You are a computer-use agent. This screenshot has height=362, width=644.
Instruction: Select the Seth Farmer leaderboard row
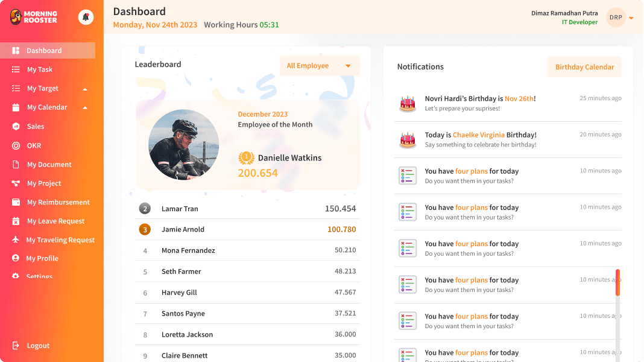pyautogui.click(x=247, y=271)
